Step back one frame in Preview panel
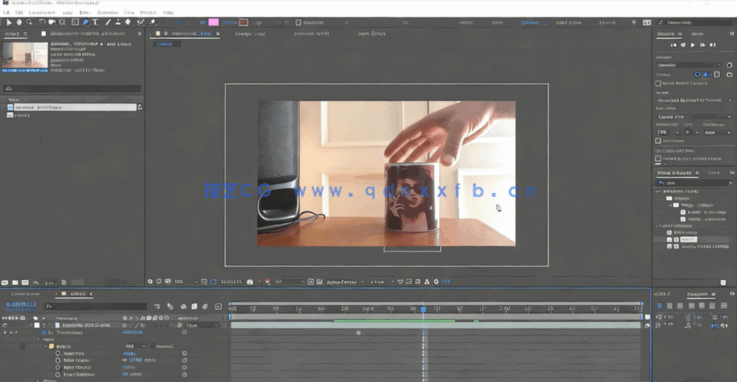The width and height of the screenshot is (737, 382). [x=683, y=45]
